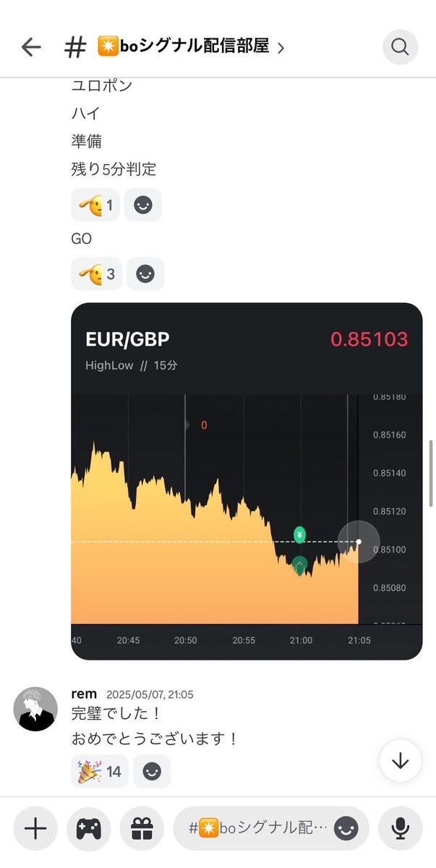Viewport: 436px width, 868px height.
Task: Expand channel details via title chevron
Action: [x=281, y=48]
